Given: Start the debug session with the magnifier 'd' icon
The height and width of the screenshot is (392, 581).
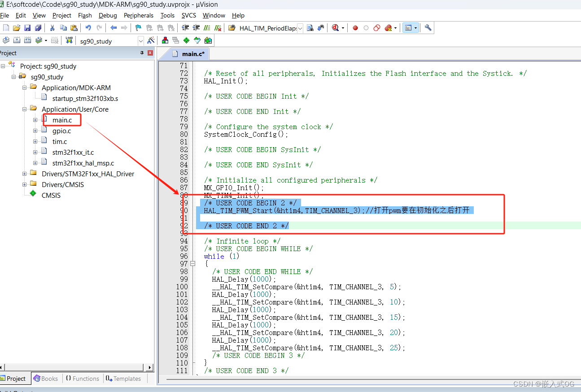Looking at the screenshot, I should click(x=336, y=28).
